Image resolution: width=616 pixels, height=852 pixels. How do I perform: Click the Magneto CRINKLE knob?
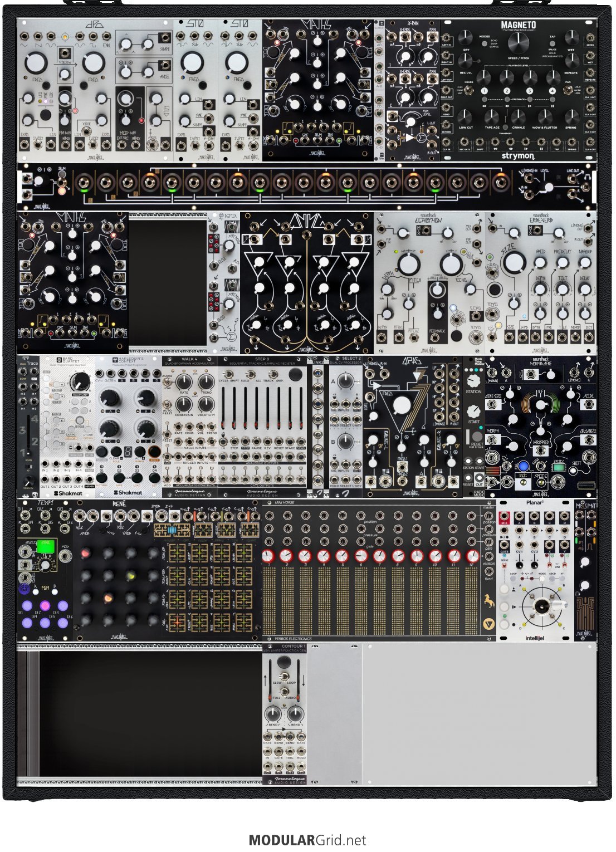pyautogui.click(x=518, y=116)
